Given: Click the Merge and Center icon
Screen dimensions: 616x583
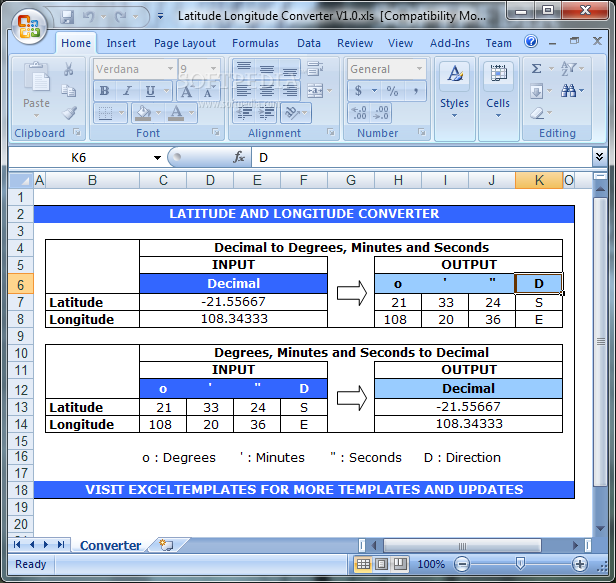Looking at the screenshot, I should pyautogui.click(x=315, y=91).
